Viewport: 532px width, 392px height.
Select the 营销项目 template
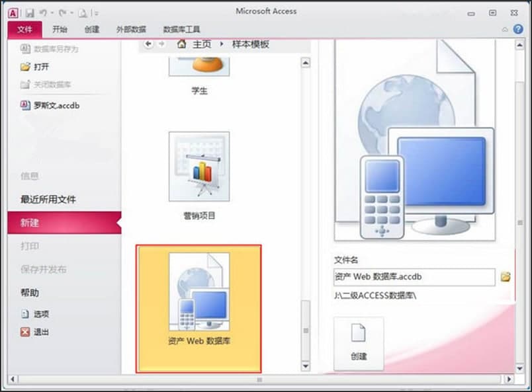click(x=200, y=165)
